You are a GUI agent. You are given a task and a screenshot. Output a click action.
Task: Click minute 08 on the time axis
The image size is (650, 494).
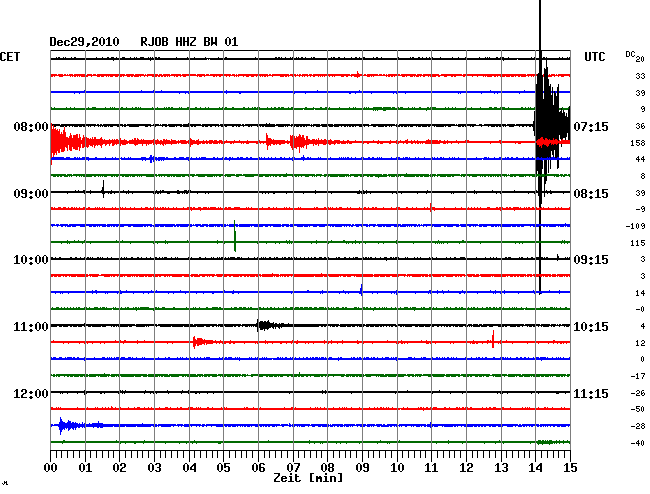click(327, 468)
